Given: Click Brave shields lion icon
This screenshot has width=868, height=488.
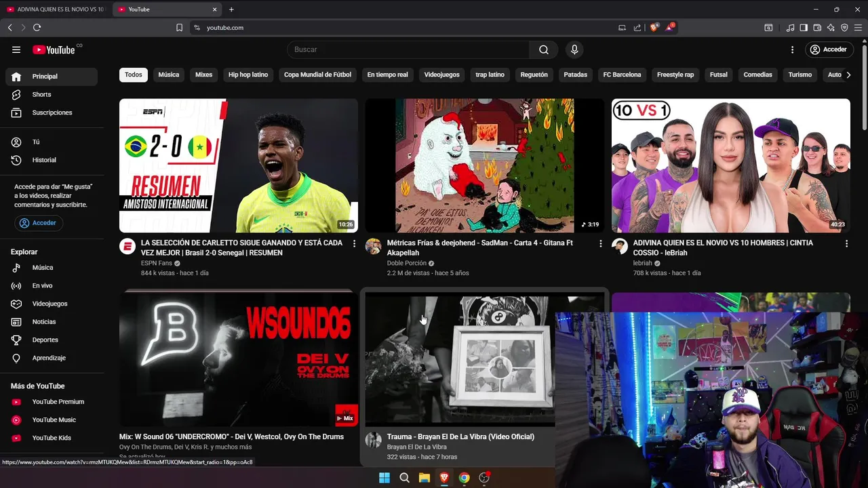Looking at the screenshot, I should point(654,28).
